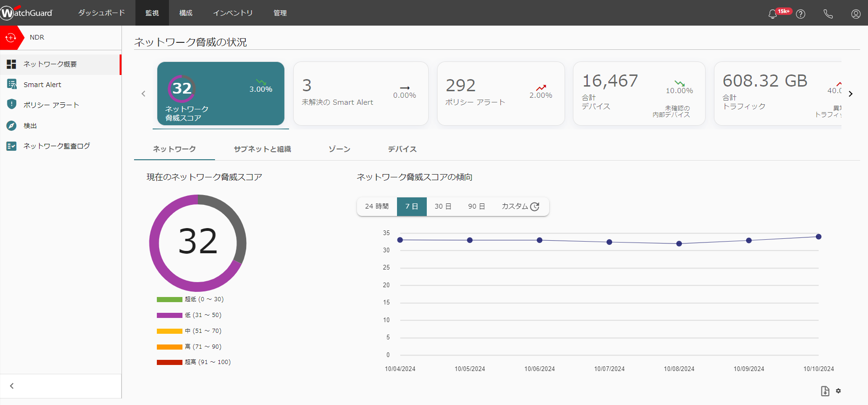
Task: Click the purple 低 (31 ~ 50) legend swatch
Action: [169, 315]
